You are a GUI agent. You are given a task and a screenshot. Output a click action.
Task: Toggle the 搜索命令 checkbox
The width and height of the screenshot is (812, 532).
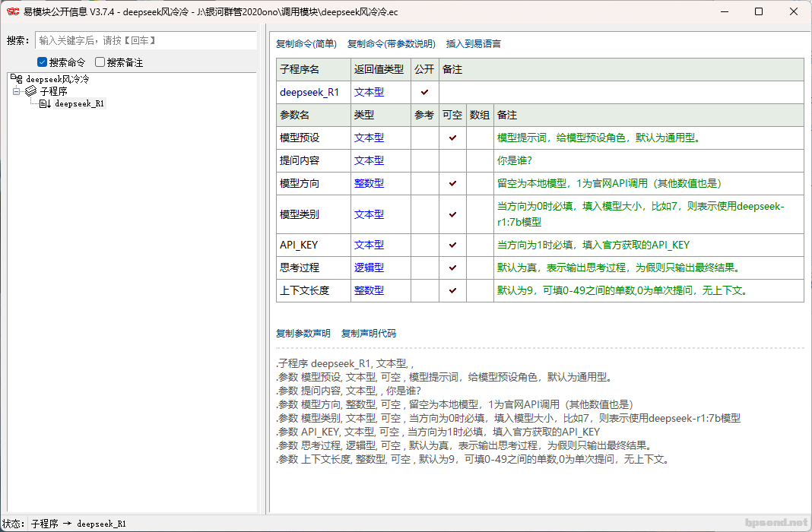(x=43, y=62)
